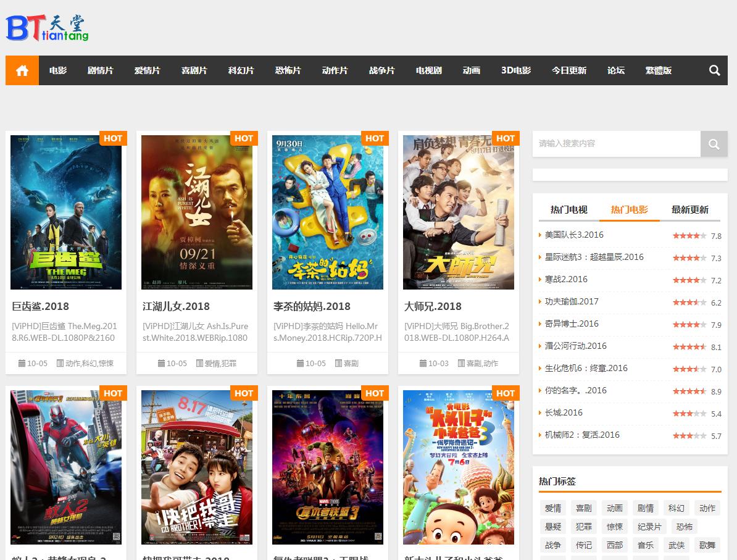Open the 巨齿鲨 poster thumbnail
The width and height of the screenshot is (737, 560).
(x=66, y=212)
